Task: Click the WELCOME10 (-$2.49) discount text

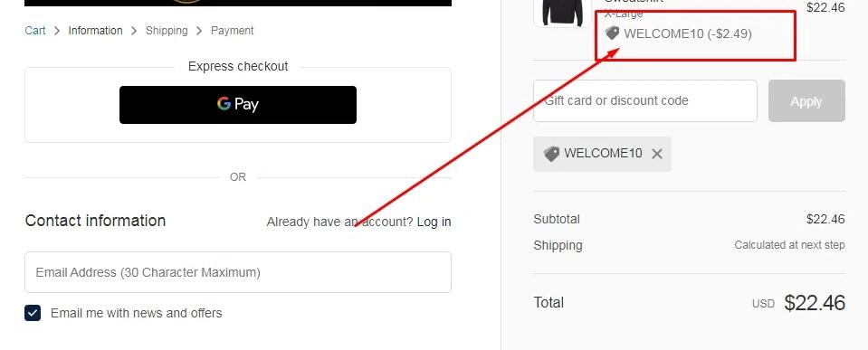Action: pos(688,33)
